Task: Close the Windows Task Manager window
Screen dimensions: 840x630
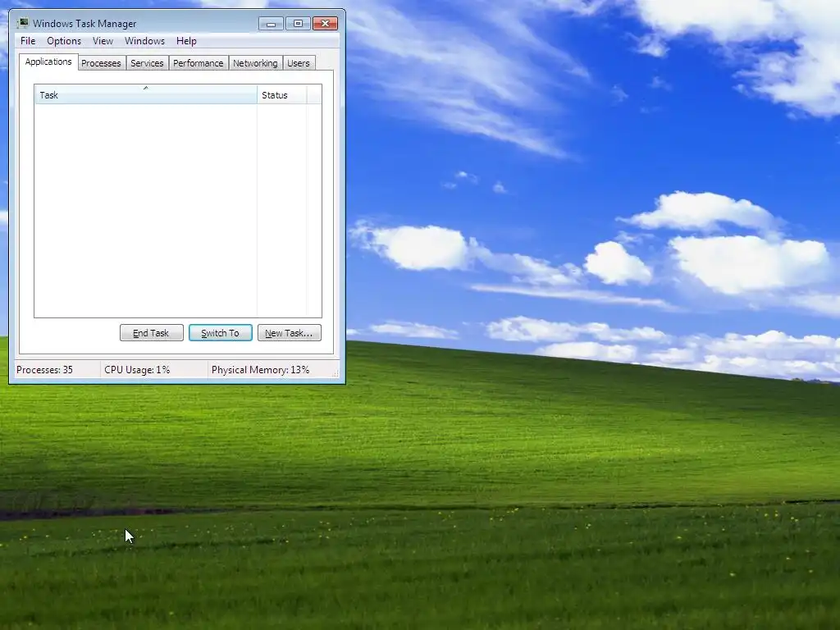Action: click(325, 24)
